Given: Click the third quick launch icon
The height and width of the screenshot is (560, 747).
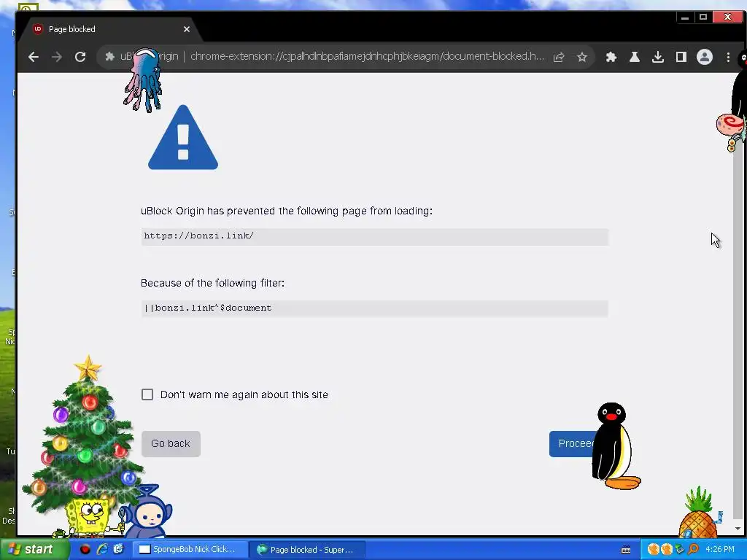Looking at the screenshot, I should [118, 549].
